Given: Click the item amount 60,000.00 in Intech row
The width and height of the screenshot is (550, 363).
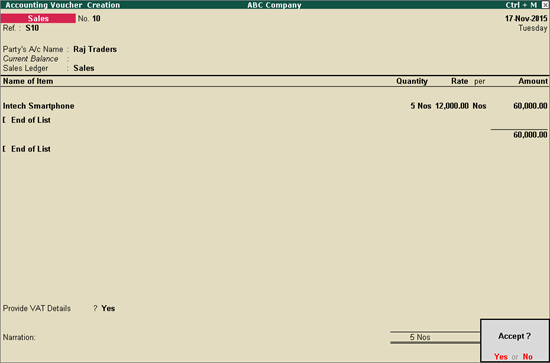Looking at the screenshot, I should pos(530,106).
